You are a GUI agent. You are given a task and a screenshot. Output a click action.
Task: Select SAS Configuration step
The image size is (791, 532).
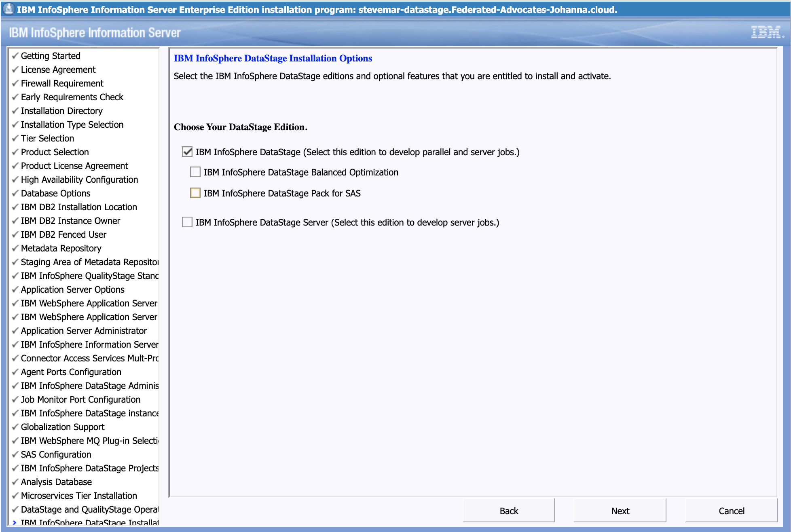click(x=56, y=454)
